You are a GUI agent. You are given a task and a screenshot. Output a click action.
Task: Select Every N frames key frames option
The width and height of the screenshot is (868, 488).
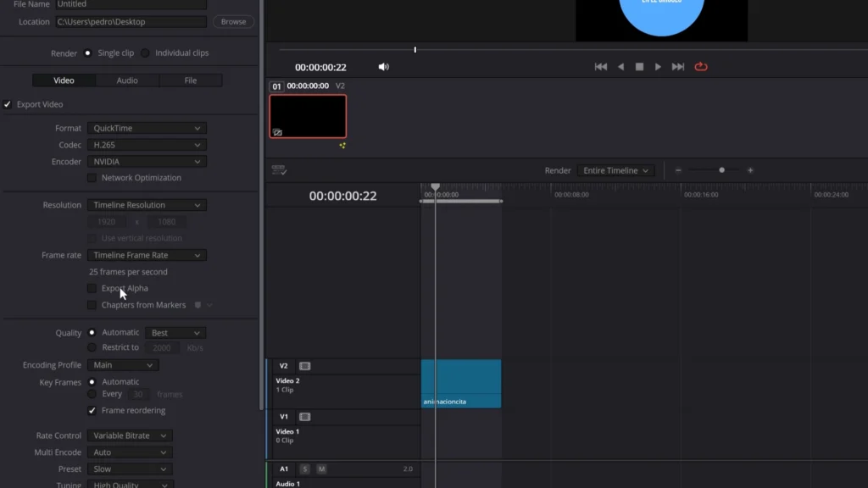pos(92,394)
